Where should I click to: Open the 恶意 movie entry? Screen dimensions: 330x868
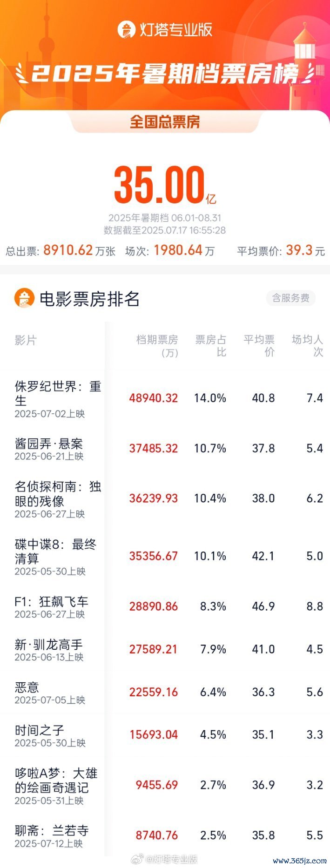pyautogui.click(x=27, y=687)
